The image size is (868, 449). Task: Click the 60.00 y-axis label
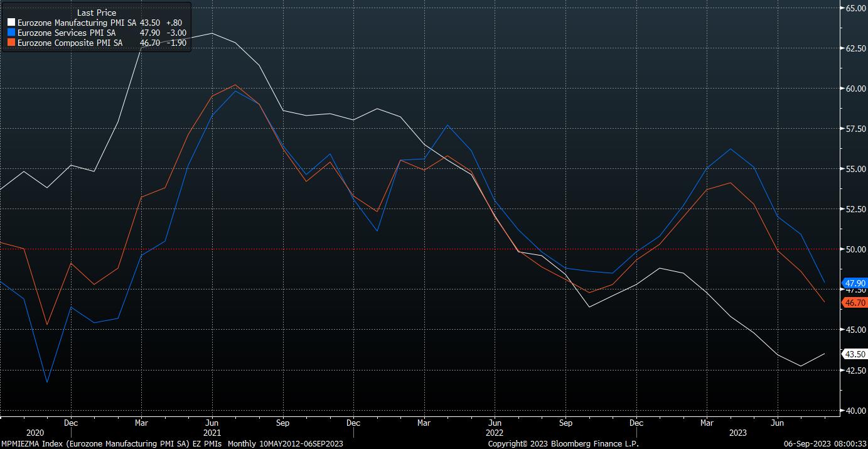coord(855,89)
